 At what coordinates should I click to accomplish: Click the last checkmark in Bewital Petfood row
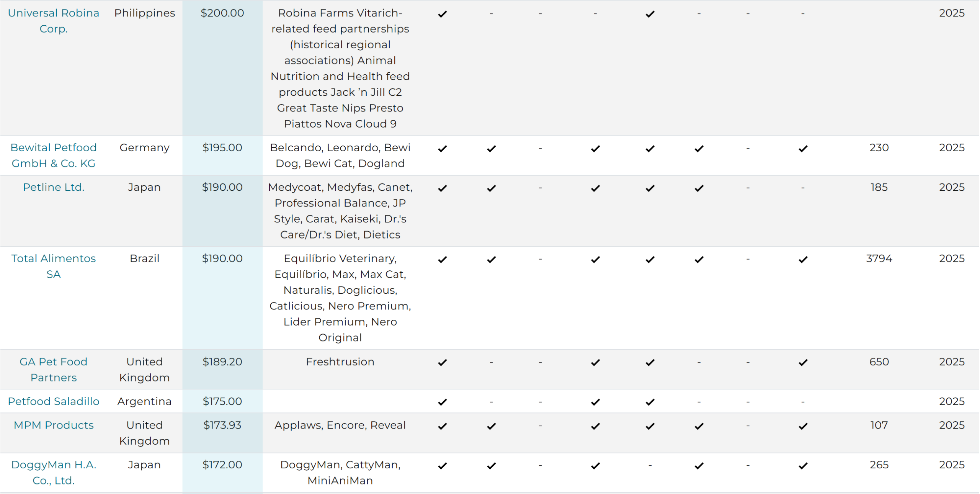803,149
